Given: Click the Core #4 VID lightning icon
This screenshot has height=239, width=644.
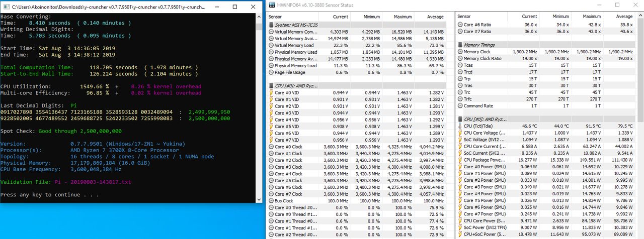Looking at the screenshot, I should pyautogui.click(x=271, y=120).
